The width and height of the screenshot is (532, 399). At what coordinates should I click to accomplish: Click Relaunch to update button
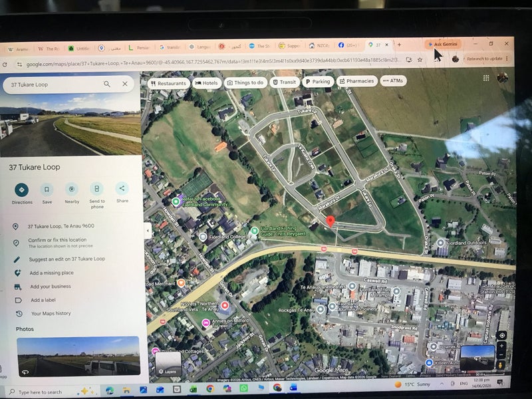coord(485,59)
